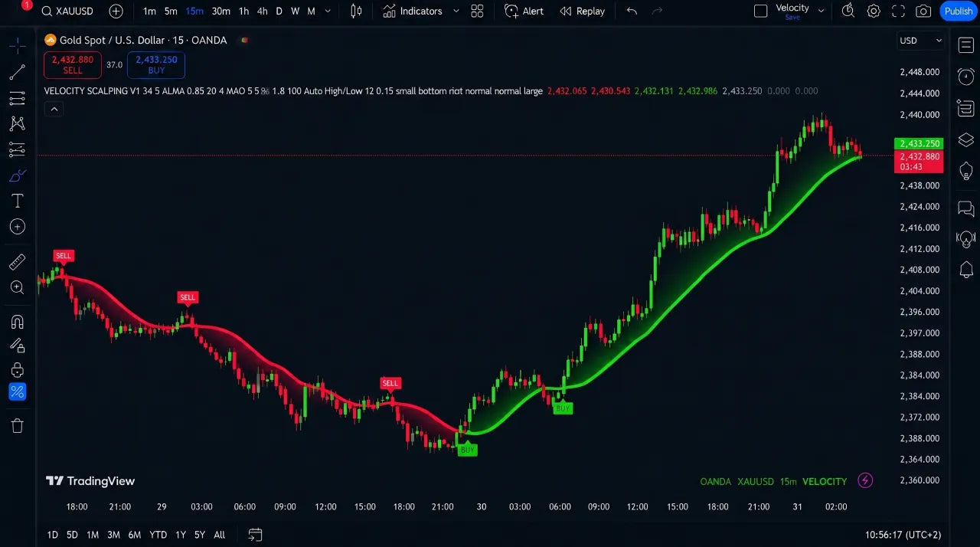Select the 1h timeframe
Image resolution: width=980 pixels, height=547 pixels.
point(243,11)
